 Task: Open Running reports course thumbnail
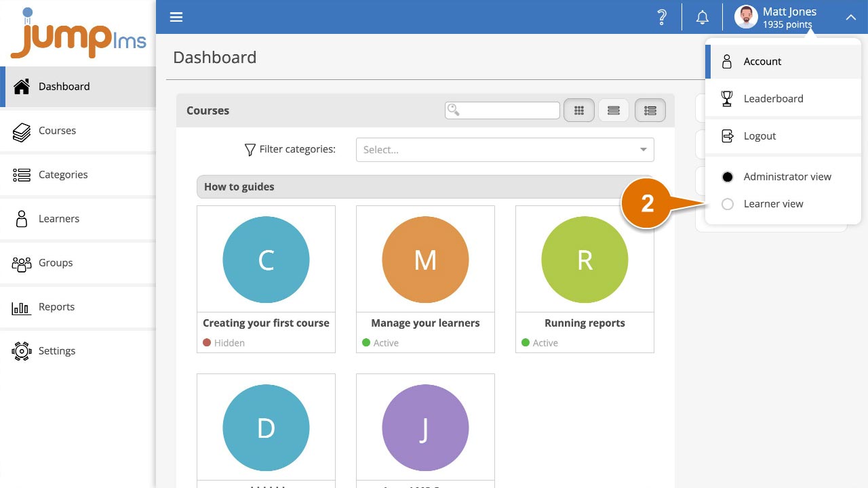585,260
